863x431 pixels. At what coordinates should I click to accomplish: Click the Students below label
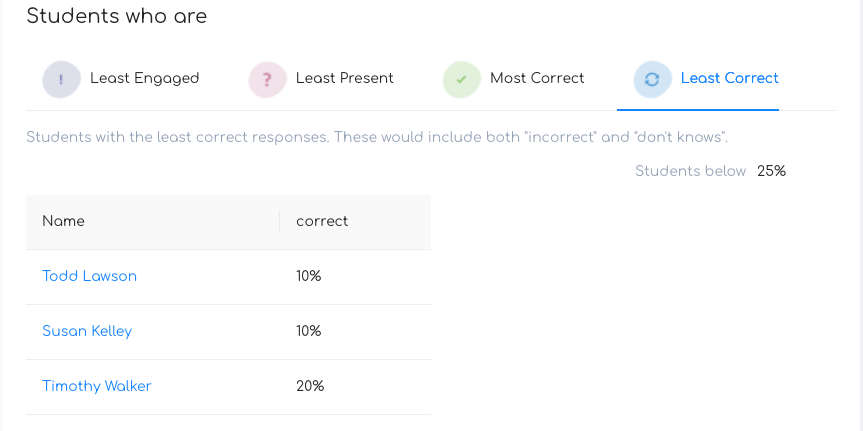(690, 171)
